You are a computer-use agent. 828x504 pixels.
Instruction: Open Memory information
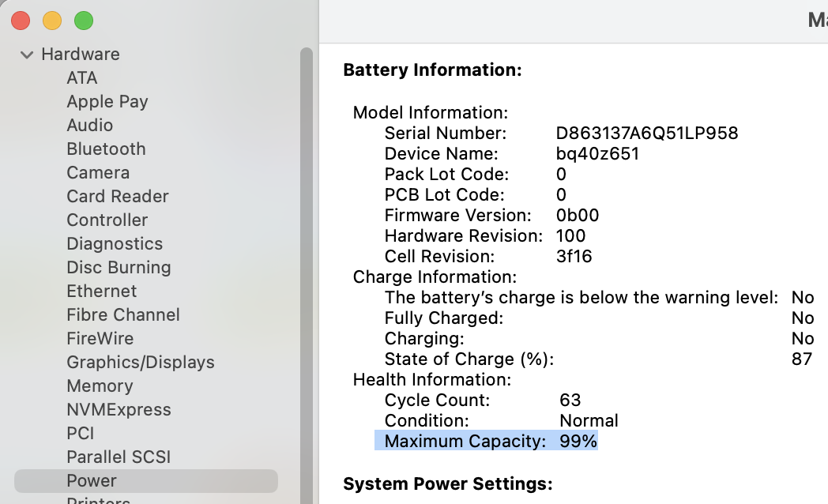click(x=100, y=386)
